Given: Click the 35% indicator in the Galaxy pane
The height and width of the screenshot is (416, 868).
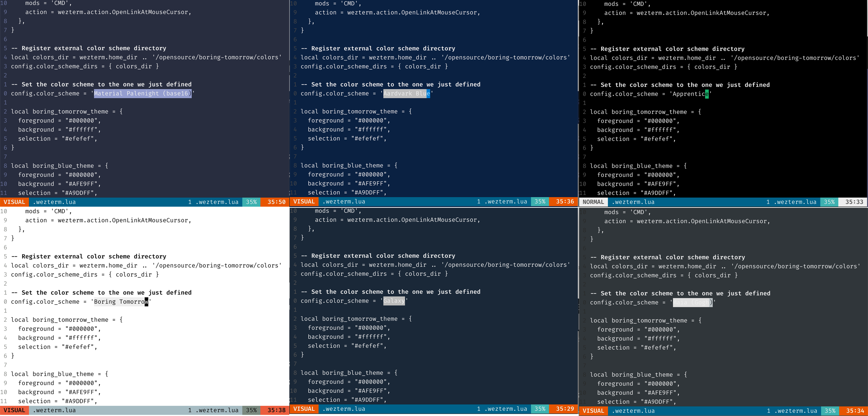Looking at the screenshot, I should coord(540,409).
